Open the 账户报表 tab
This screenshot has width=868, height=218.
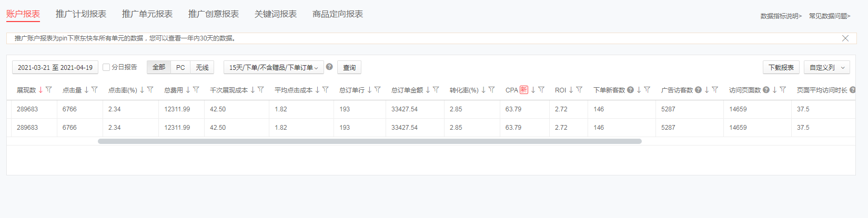click(23, 14)
